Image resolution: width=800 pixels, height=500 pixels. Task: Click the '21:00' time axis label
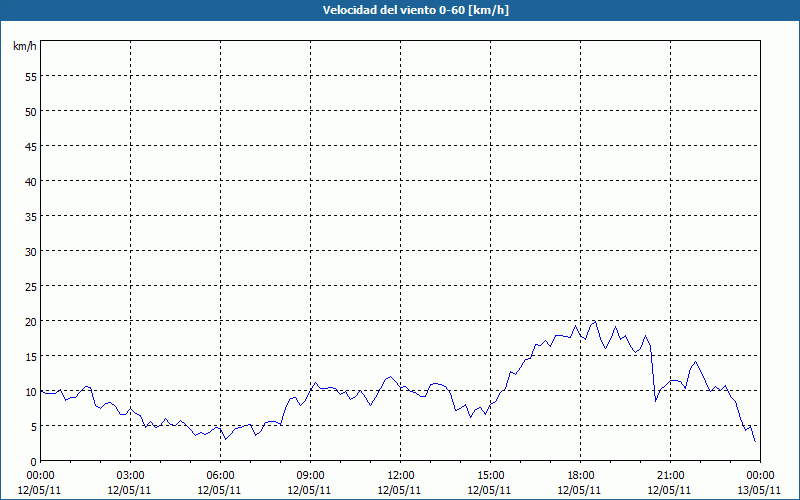[x=670, y=476]
